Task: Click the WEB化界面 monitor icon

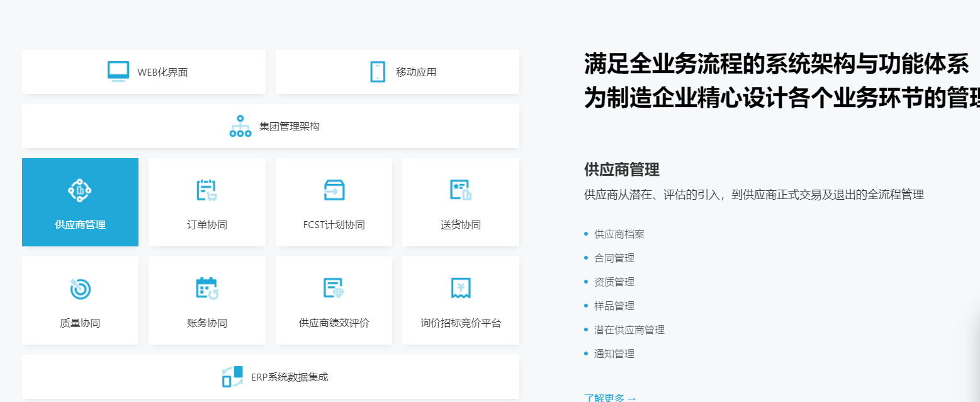Action: coord(118,71)
